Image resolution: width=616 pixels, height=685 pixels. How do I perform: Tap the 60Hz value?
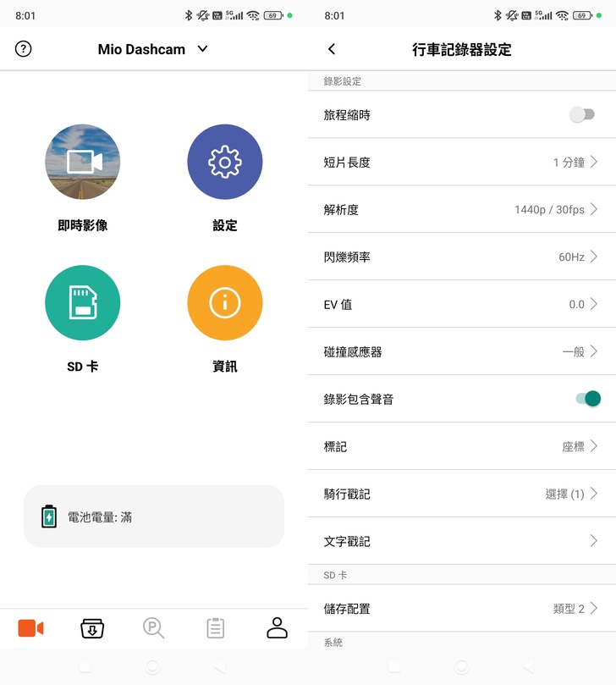(571, 257)
